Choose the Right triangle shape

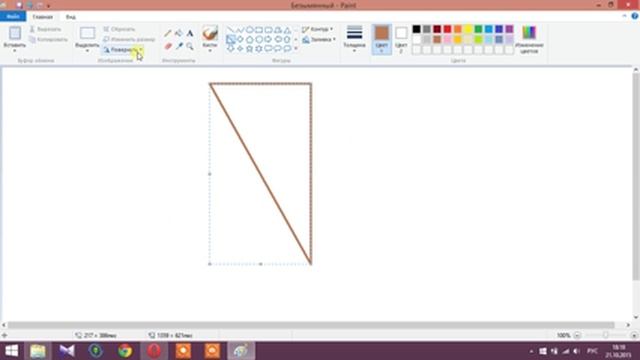(x=231, y=40)
